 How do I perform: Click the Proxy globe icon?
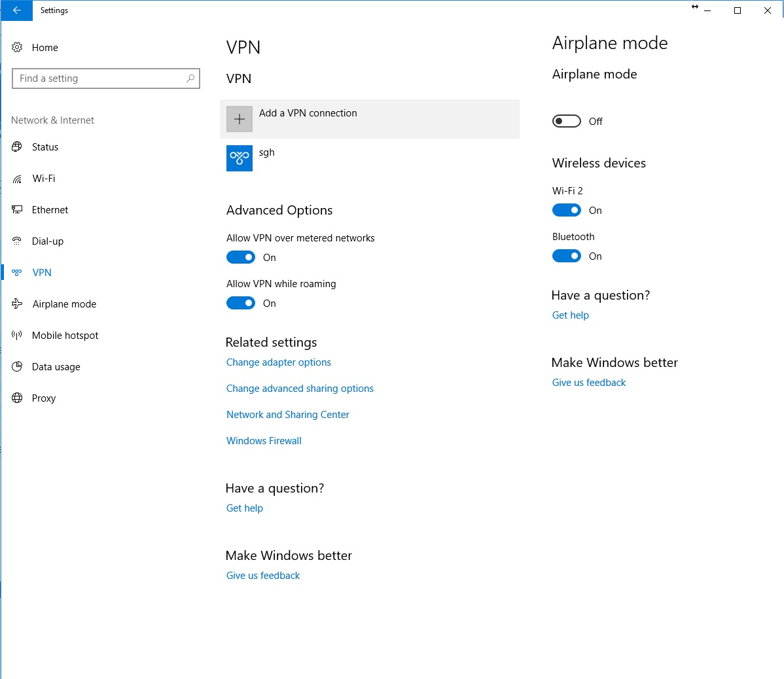[x=17, y=398]
